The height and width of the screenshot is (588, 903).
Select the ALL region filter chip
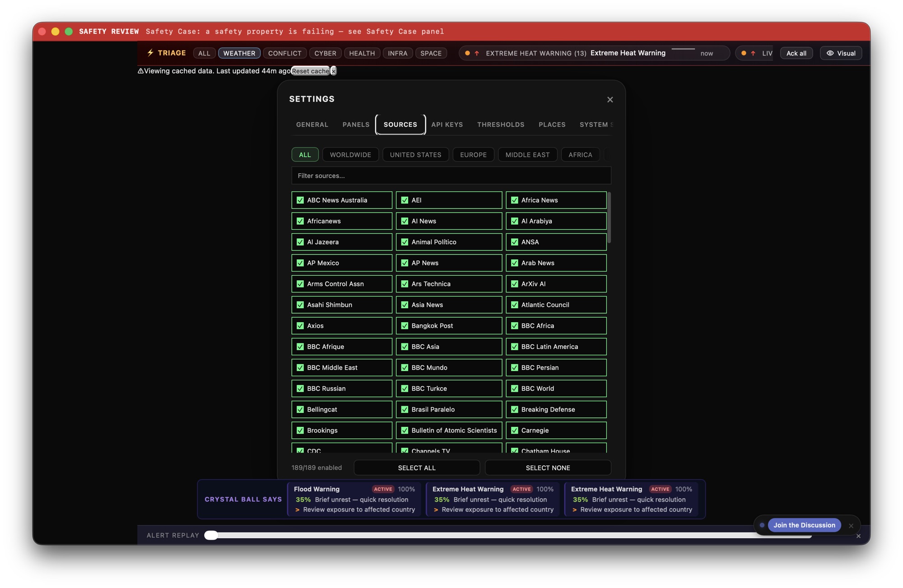(x=305, y=154)
